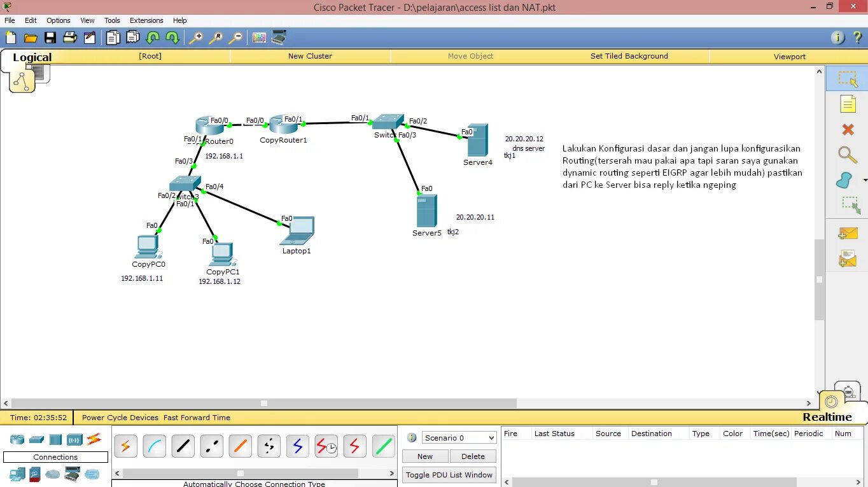Viewport: 868px width, 487px height.
Task: Click the Undo green arrow
Action: tap(153, 38)
